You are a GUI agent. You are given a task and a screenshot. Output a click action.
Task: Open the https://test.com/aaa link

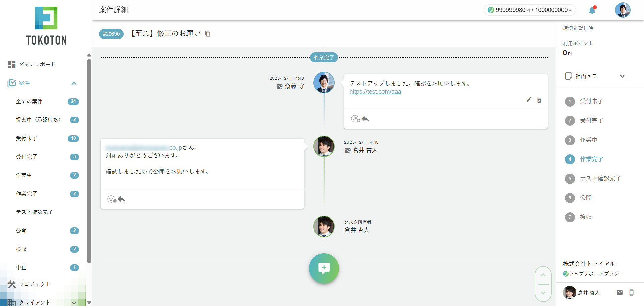point(375,92)
